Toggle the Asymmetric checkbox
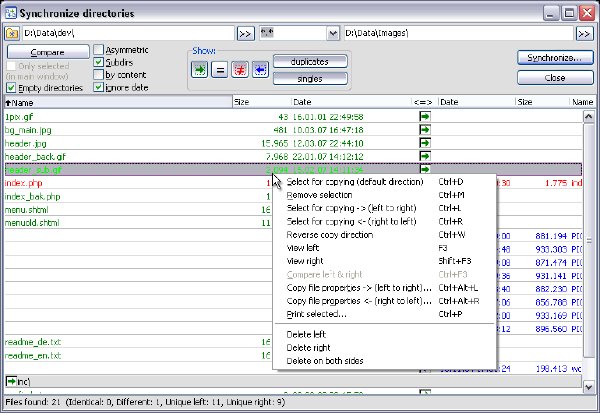Viewport: 600px width, 413px height. point(99,50)
